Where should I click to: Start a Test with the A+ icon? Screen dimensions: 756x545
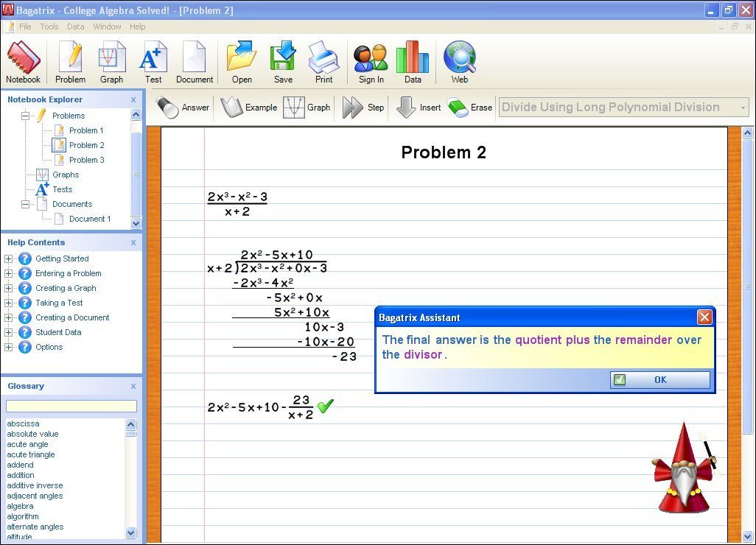pos(153,62)
